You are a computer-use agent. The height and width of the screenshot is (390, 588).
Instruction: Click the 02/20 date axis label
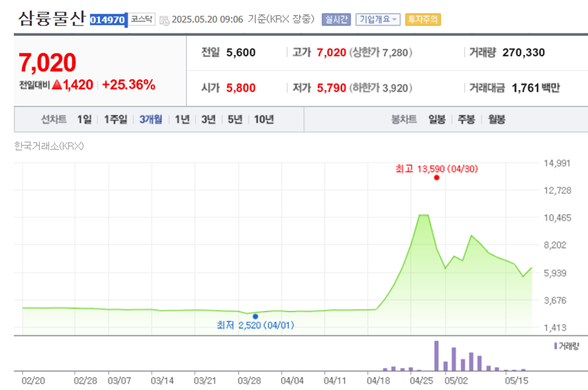click(33, 381)
